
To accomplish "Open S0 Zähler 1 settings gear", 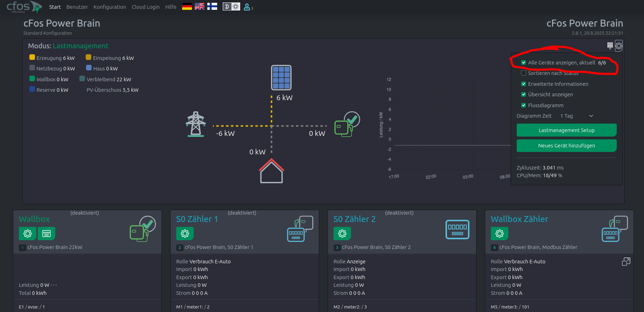I will point(185,233).
